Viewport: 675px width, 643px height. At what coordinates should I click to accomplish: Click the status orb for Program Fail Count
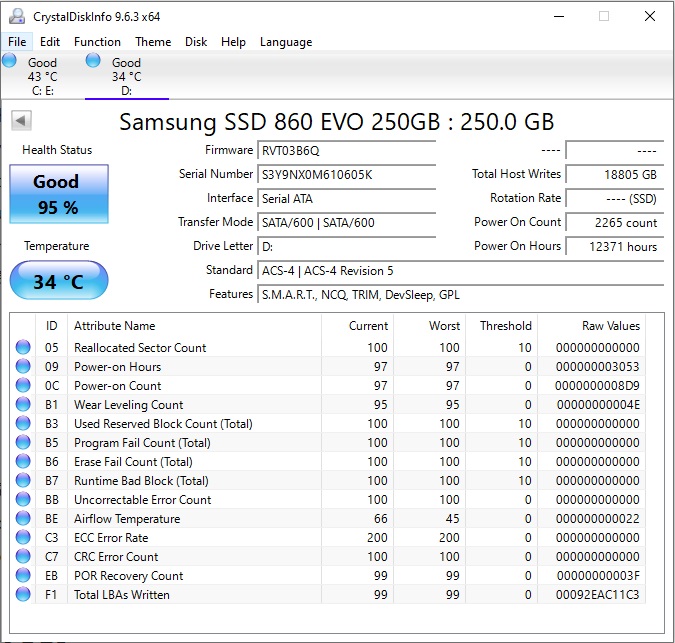tap(23, 442)
